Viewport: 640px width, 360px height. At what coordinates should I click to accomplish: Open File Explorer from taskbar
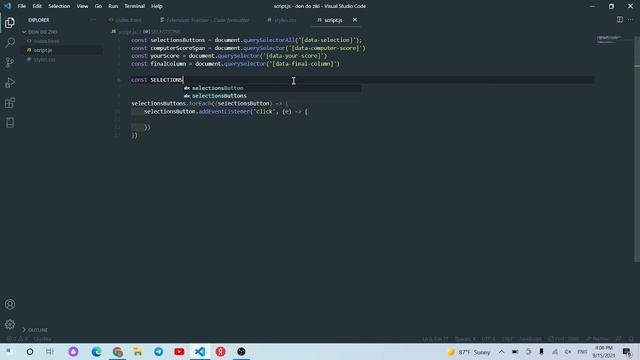point(138,351)
